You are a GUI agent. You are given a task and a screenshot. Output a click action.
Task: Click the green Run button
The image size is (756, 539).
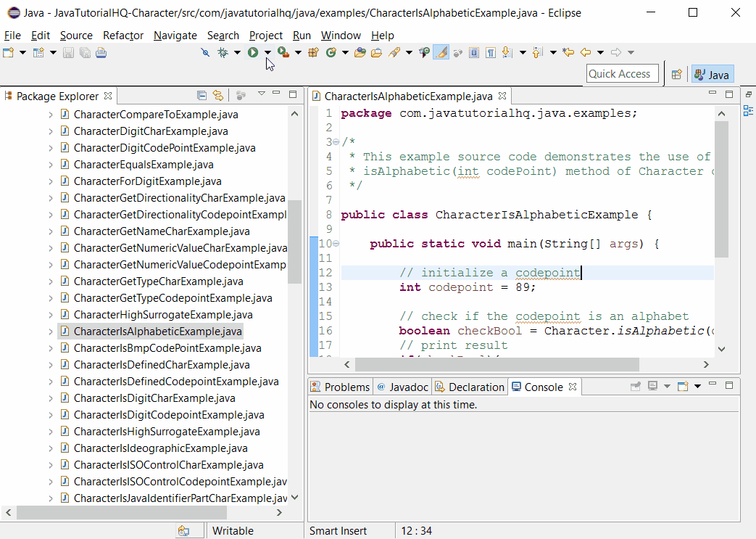coord(253,53)
